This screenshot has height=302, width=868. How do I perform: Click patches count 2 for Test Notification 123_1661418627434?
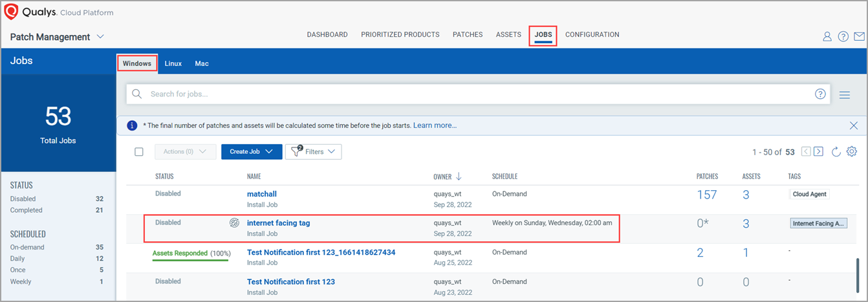coord(700,253)
